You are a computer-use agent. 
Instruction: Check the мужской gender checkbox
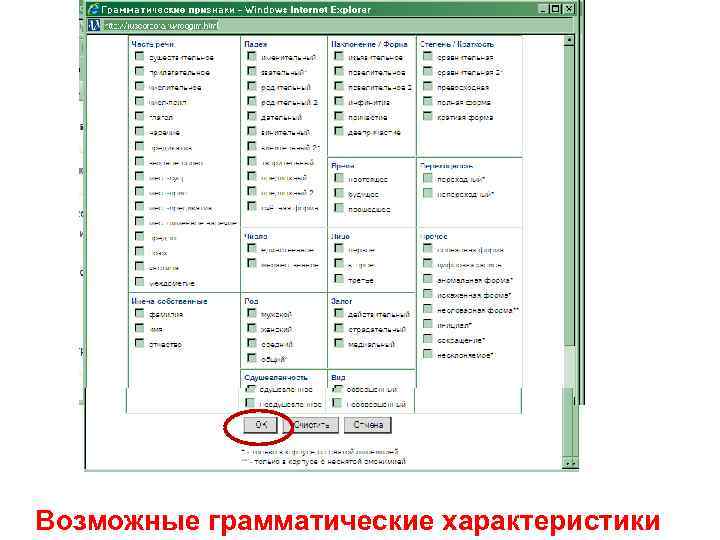252,313
